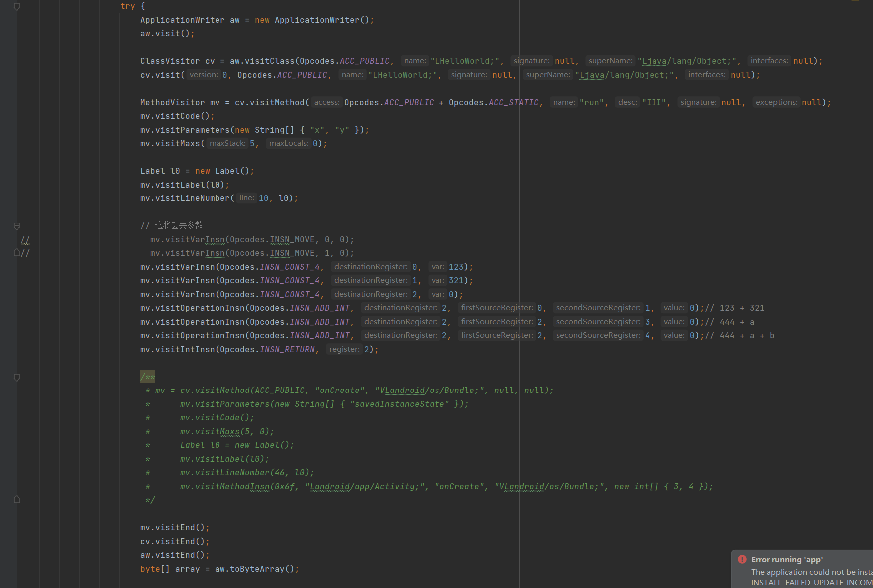Click the aw.visitEnd(); statement
The image size is (873, 588).
tap(175, 555)
